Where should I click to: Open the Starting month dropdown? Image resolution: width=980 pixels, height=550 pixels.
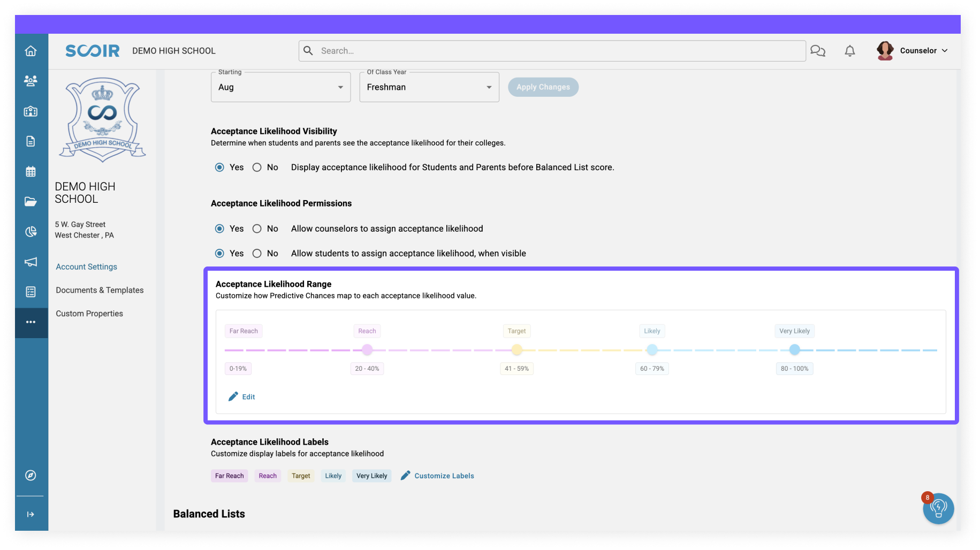(281, 87)
